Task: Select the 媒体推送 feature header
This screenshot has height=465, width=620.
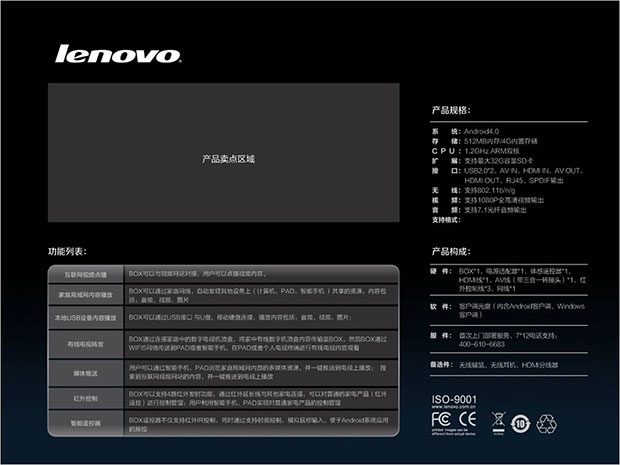Action: point(87,371)
